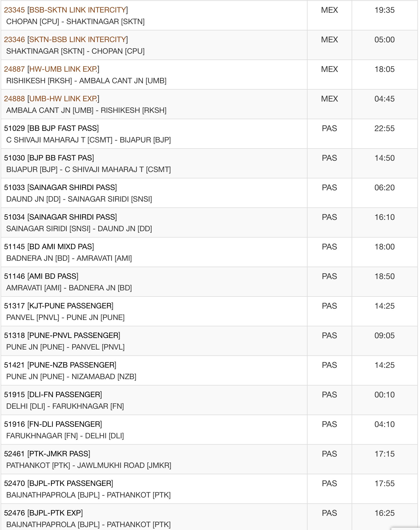The image size is (420, 530).
Task: Select train 51915 DLI-FN Passenger
Action: (x=53, y=395)
